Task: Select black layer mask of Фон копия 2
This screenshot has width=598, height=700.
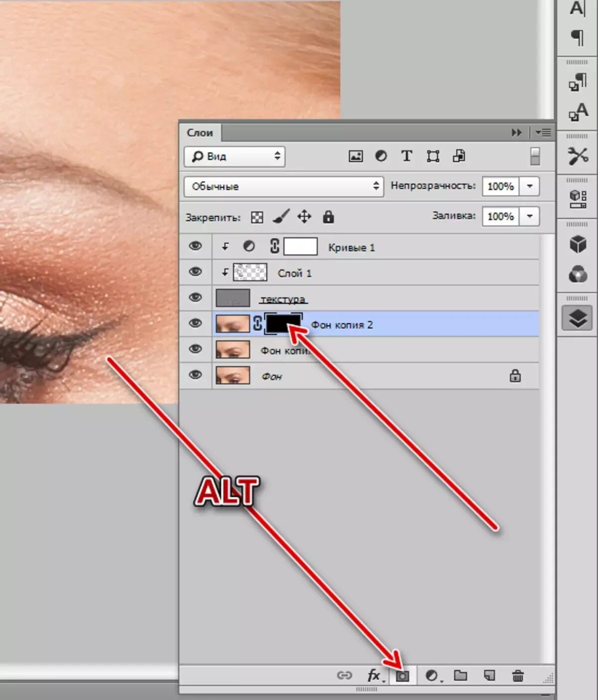Action: pyautogui.click(x=284, y=324)
